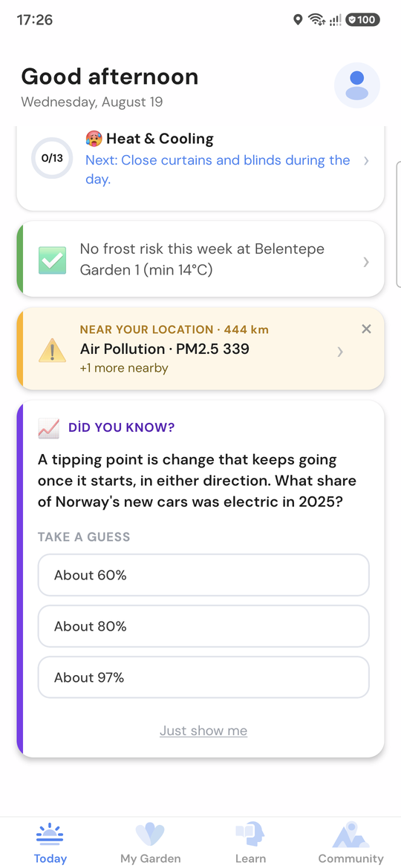The height and width of the screenshot is (868, 401).
Task: Tap the 0/13 progress ring
Action: pyautogui.click(x=52, y=158)
